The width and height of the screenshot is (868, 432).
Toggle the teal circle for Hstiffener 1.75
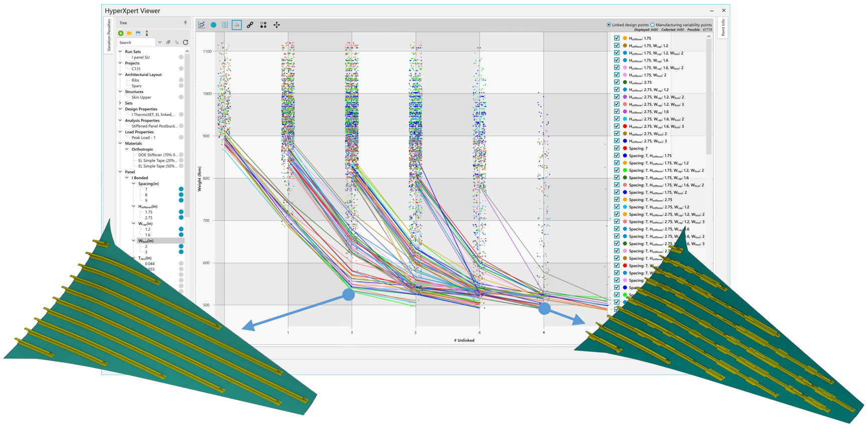[x=181, y=212]
